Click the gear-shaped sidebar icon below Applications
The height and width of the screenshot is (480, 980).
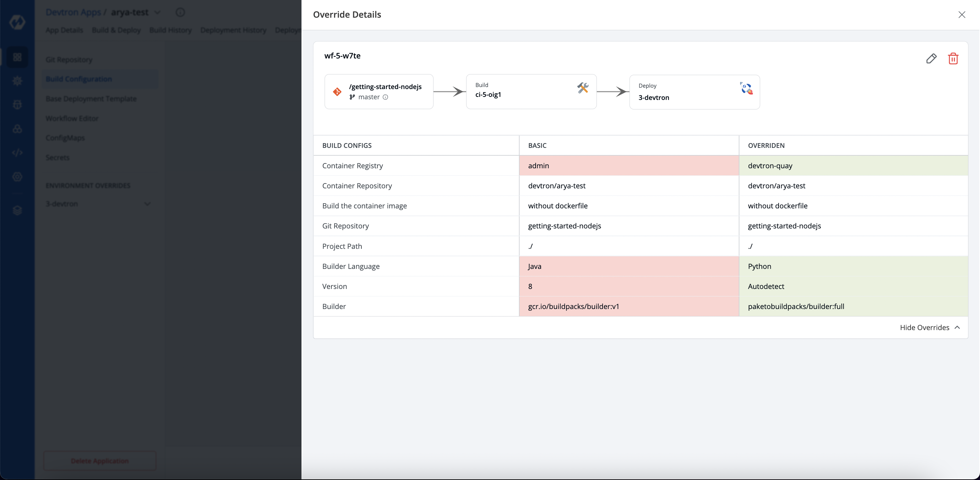[x=17, y=81]
